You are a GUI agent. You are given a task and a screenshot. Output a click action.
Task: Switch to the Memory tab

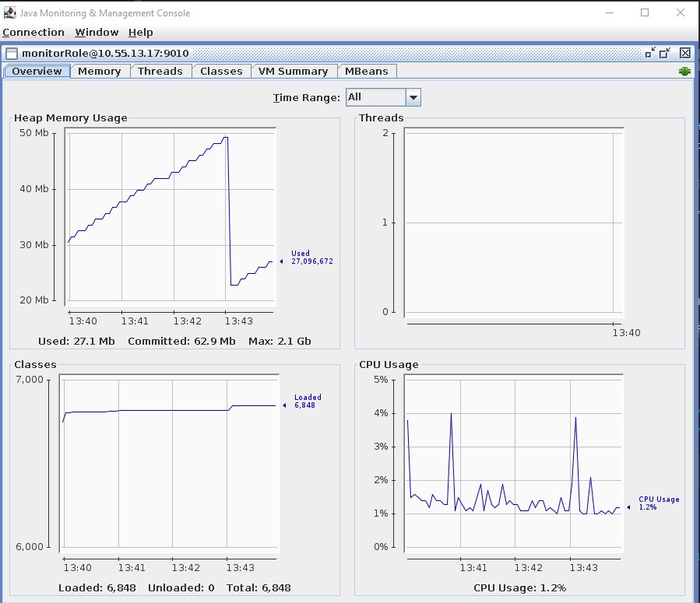click(x=99, y=71)
